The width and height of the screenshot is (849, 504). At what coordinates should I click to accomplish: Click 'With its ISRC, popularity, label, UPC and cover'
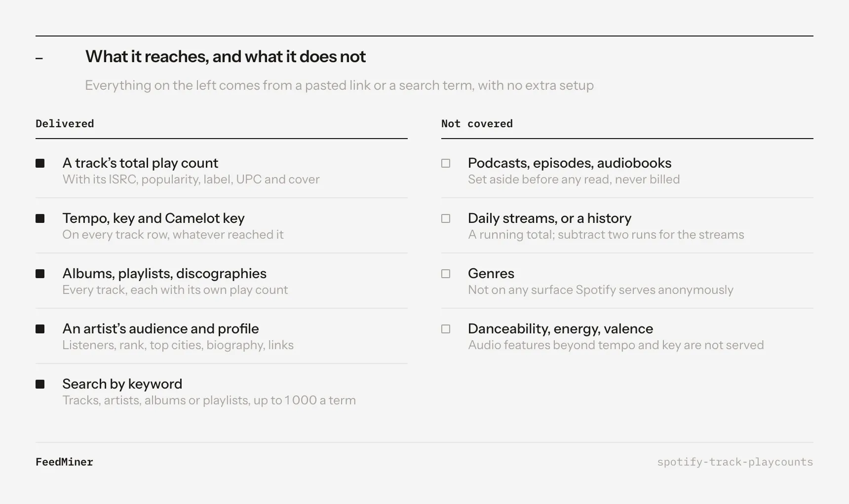tap(191, 180)
